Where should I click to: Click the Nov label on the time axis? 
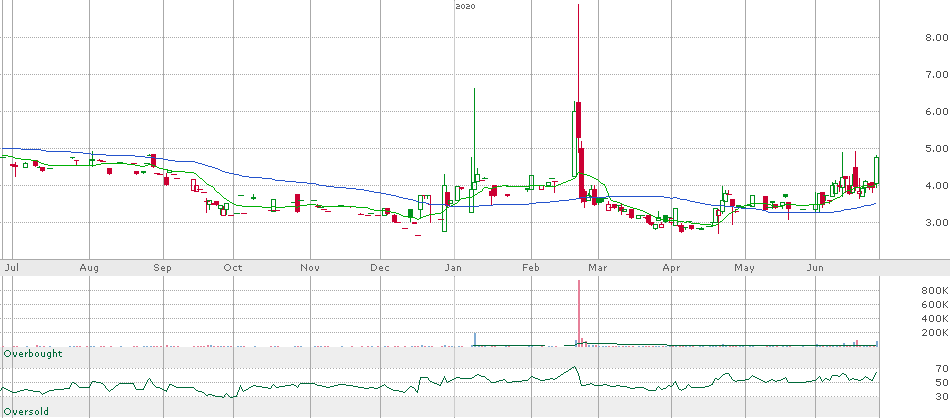coord(310,268)
